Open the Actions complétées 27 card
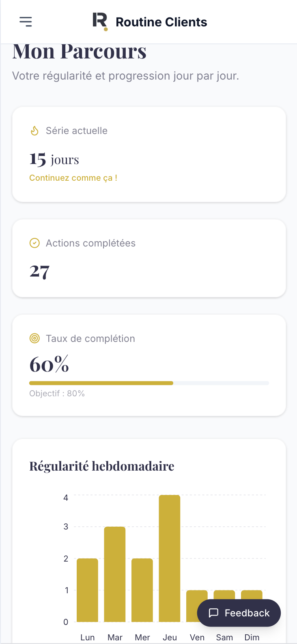The height and width of the screenshot is (644, 297). click(149, 258)
